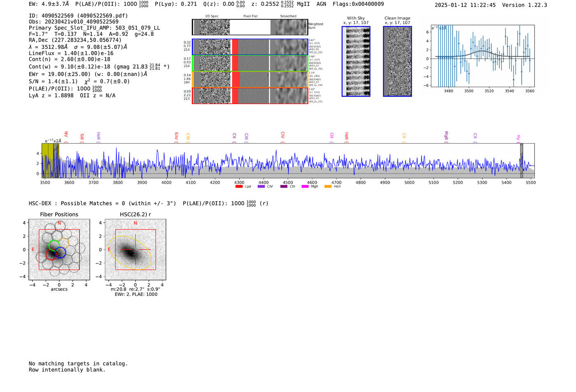Open the 'Clean Image' cutout image
The height and width of the screenshot is (392, 576).
[397, 61]
